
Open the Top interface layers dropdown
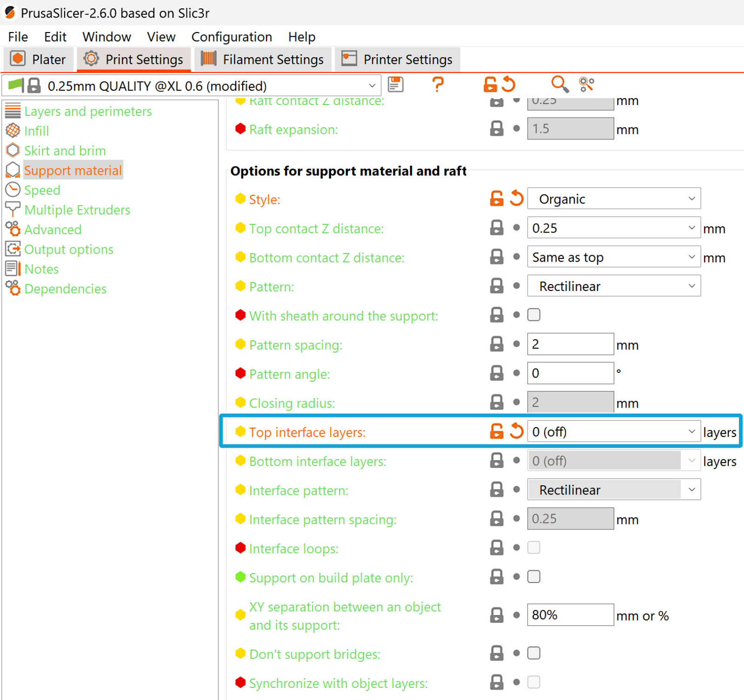[613, 432]
